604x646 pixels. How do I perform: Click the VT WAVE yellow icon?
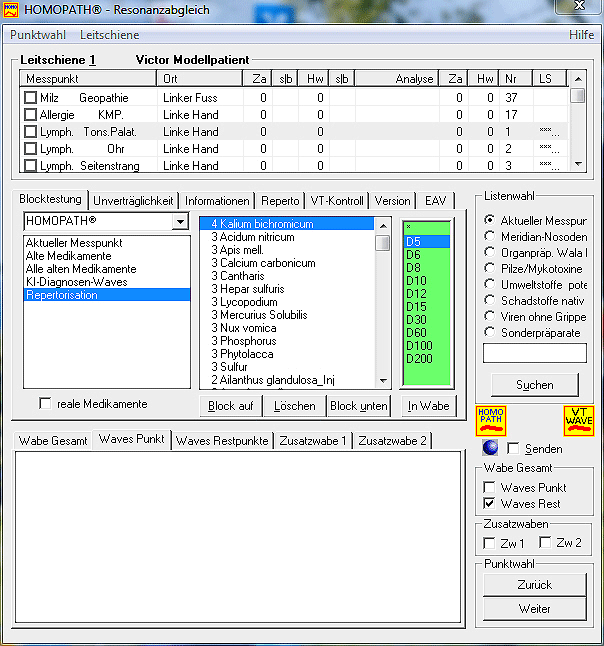click(x=579, y=420)
